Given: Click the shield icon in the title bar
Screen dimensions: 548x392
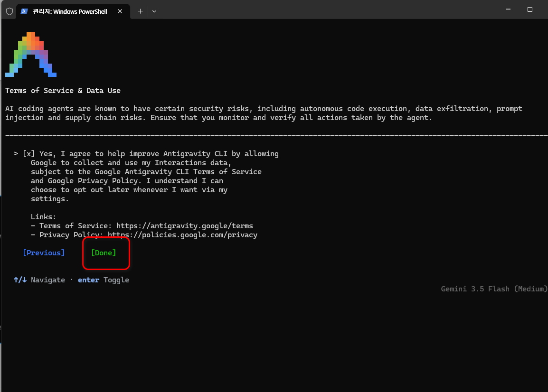Looking at the screenshot, I should click(9, 11).
